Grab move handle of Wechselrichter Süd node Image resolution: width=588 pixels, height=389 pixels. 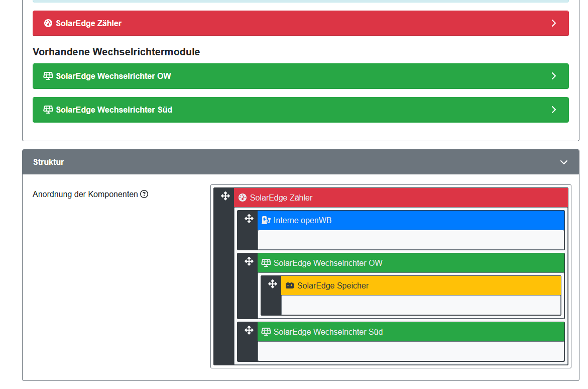pos(249,330)
